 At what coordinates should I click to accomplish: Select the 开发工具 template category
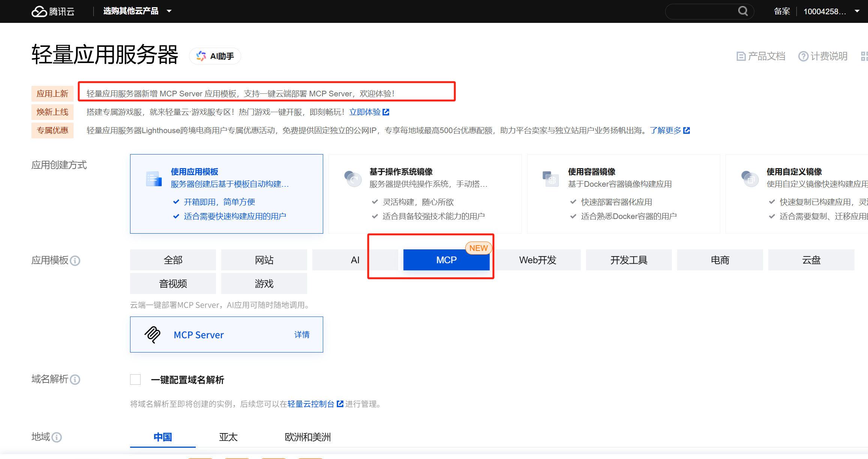[x=629, y=260]
